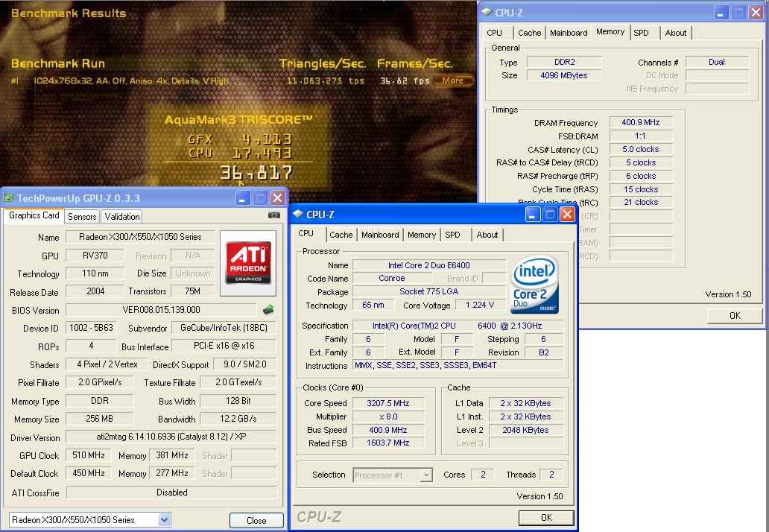
Task: Select the CPU tab in front CPU-Z window
Action: coord(306,233)
